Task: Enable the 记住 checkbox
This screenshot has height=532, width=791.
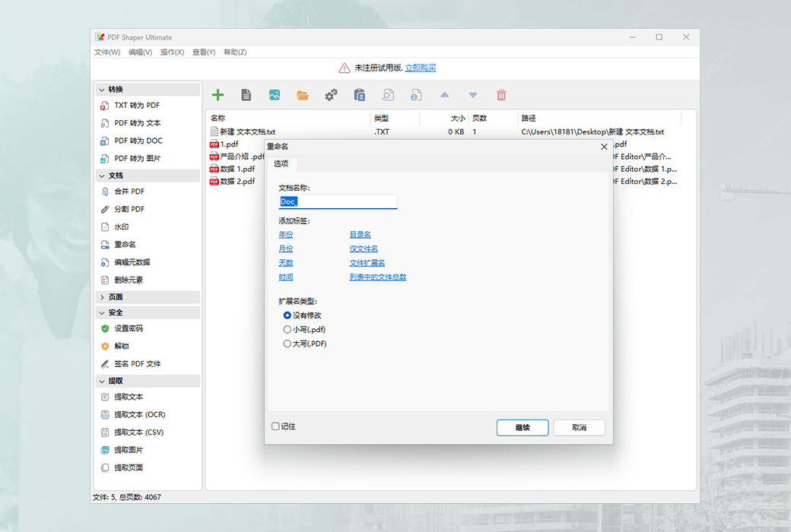Action: tap(276, 427)
